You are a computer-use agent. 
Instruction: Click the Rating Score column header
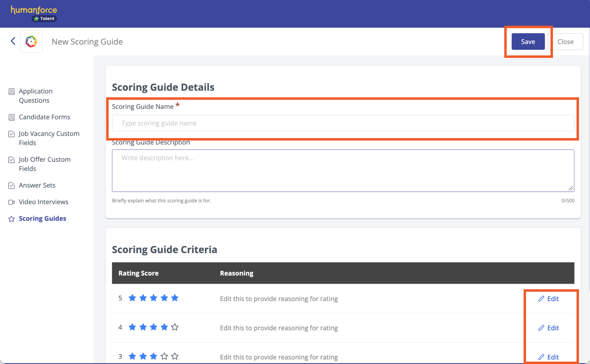138,273
